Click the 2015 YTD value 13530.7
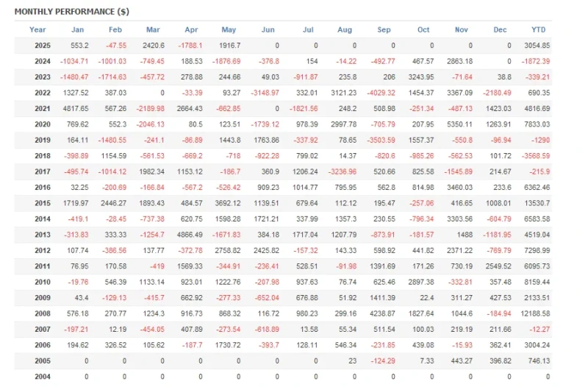The width and height of the screenshot is (588, 387). click(x=537, y=203)
